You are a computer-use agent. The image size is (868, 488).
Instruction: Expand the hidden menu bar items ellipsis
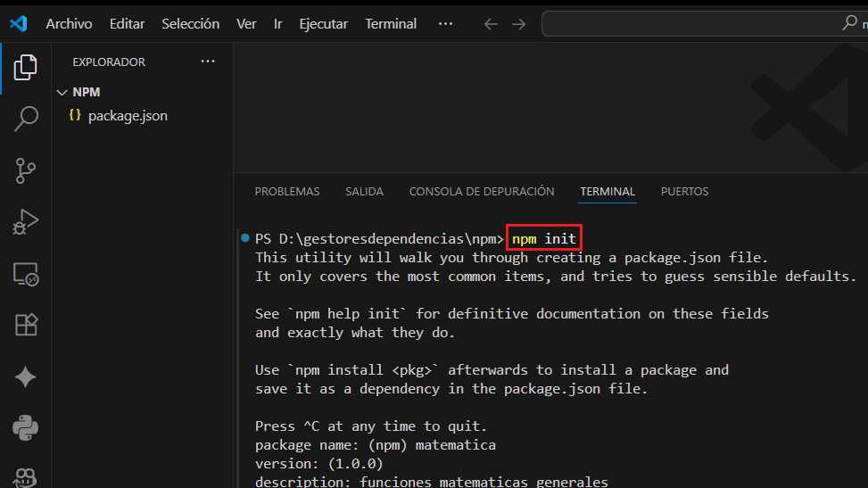[x=446, y=24]
